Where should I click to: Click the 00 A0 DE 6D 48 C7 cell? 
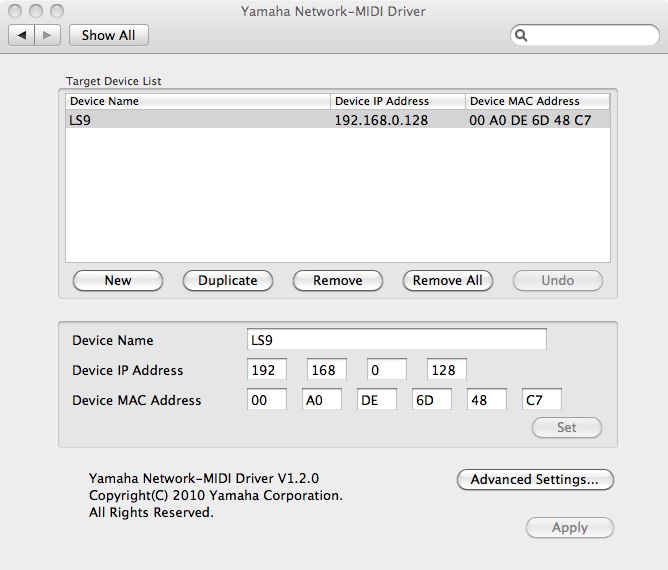[x=530, y=120]
